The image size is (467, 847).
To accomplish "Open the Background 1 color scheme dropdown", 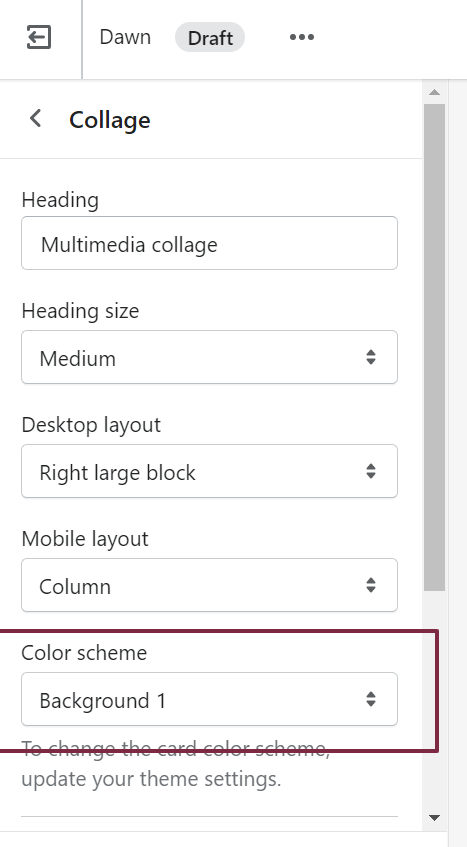I will (x=209, y=699).
